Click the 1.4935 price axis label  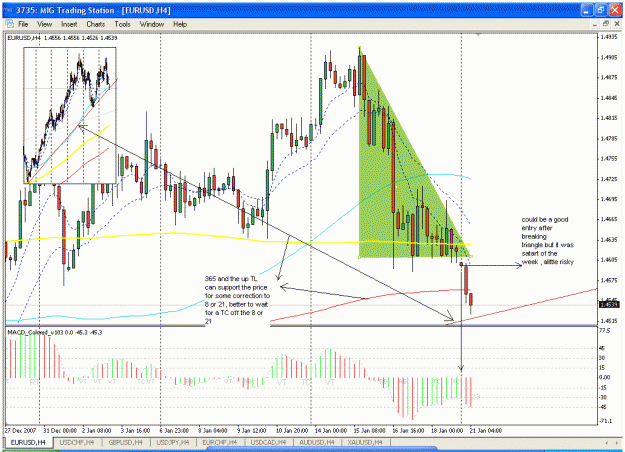[608, 37]
